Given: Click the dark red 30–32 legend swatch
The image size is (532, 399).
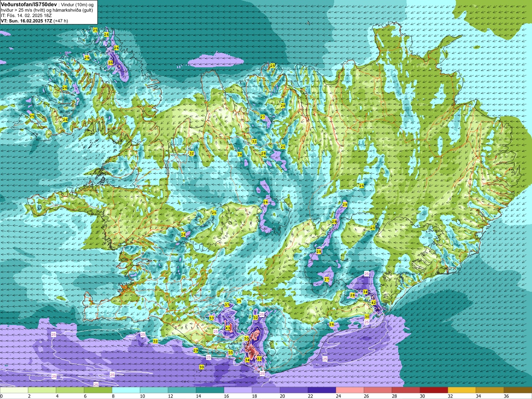Looking at the screenshot, I should pos(433,390).
